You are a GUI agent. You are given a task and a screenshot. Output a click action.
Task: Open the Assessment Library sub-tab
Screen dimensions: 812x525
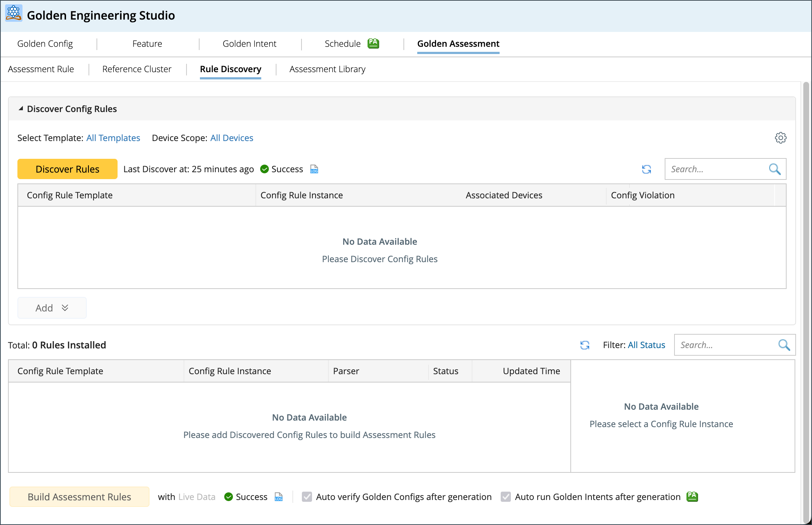click(x=327, y=69)
